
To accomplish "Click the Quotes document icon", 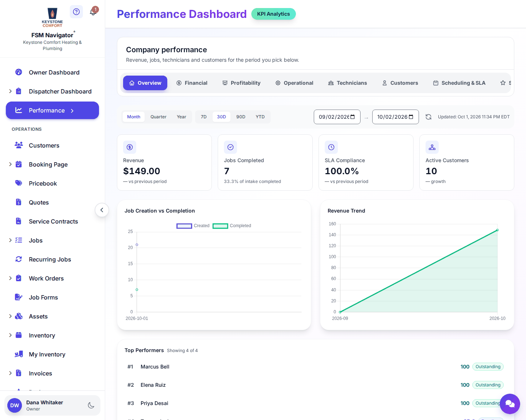I will 19,202.
